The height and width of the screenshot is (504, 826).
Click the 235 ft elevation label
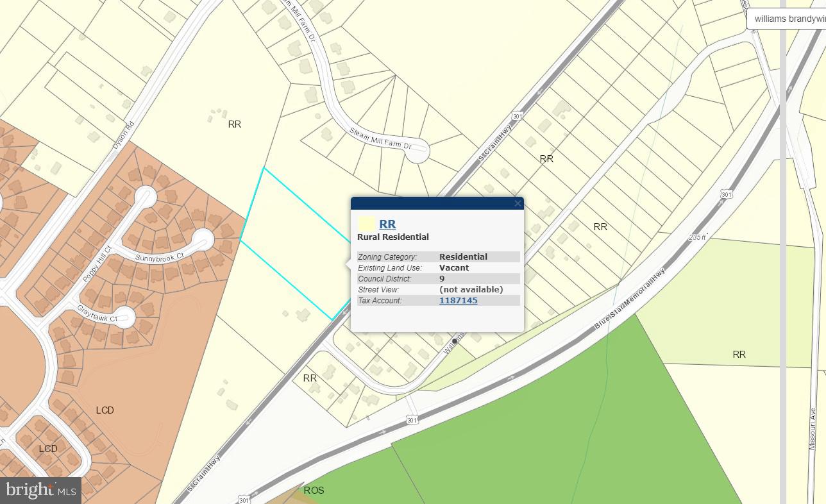[698, 237]
